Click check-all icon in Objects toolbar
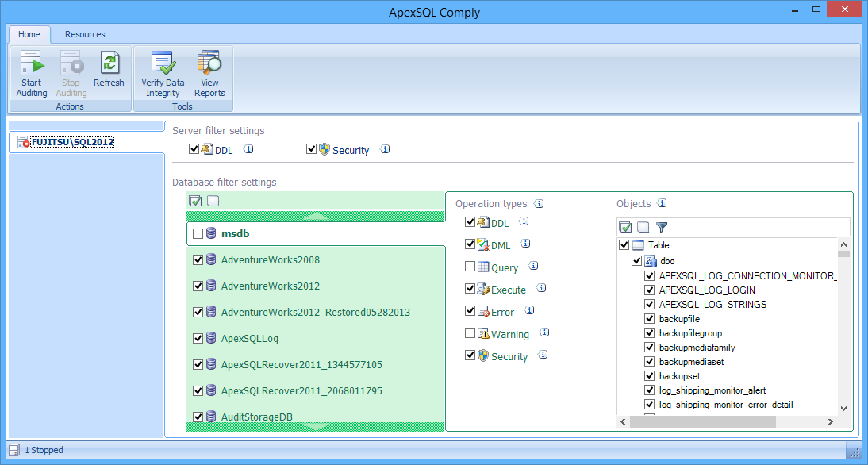The image size is (868, 465). pyautogui.click(x=625, y=226)
